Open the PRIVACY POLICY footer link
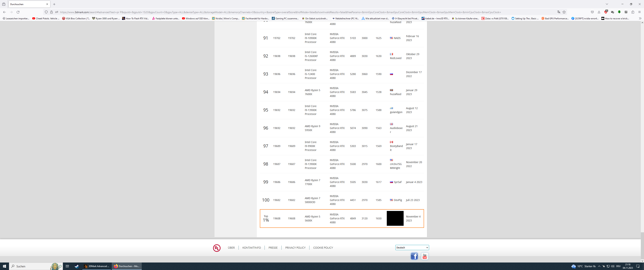Screen dimensions: 644x270 [295, 248]
